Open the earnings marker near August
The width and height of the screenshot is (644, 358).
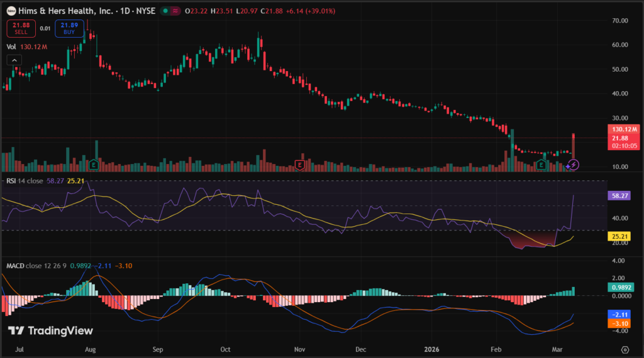(x=94, y=165)
